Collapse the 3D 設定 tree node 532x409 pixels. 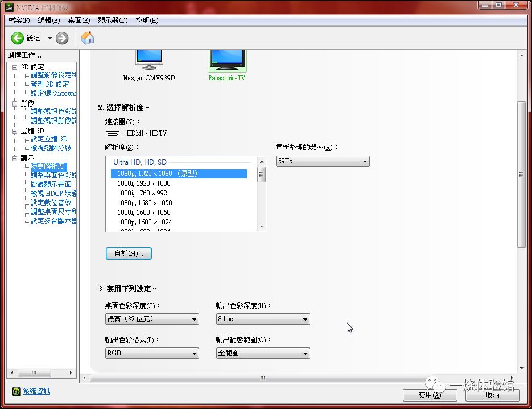coord(14,67)
